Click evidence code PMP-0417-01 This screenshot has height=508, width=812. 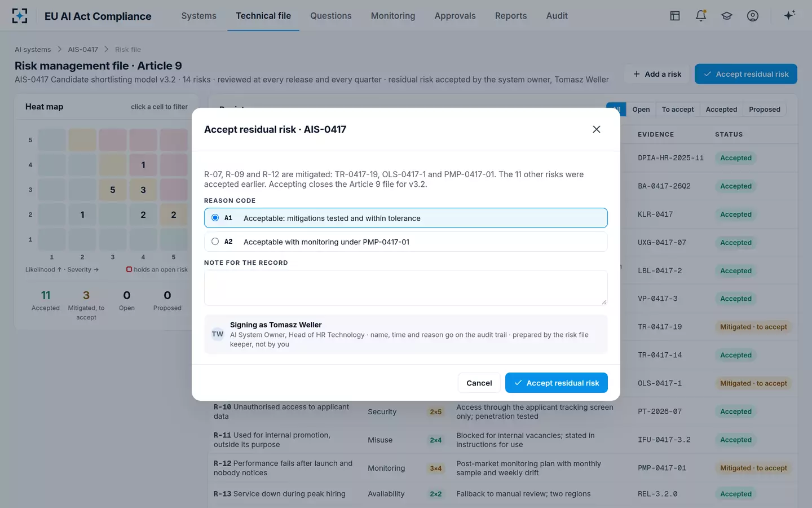[662, 468]
